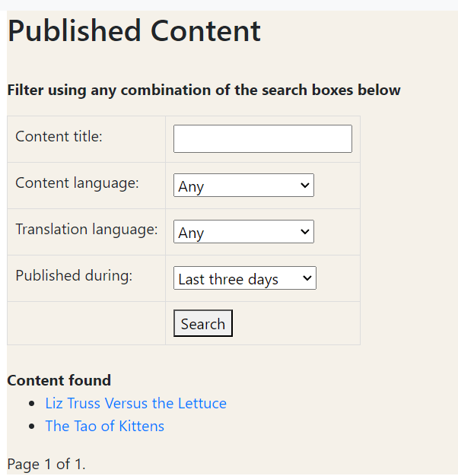This screenshot has height=476, width=458.
Task: Open the Translation language dropdown
Action: click(x=243, y=232)
